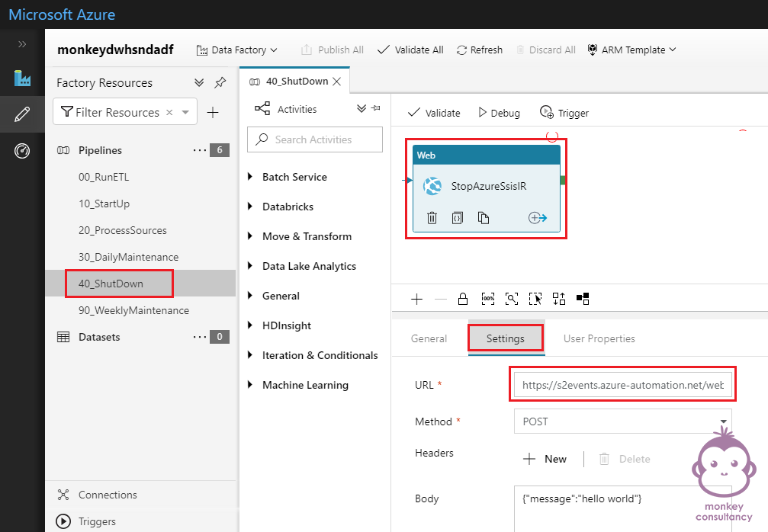Zoom in on canvas plus
The image size is (768, 532).
[x=417, y=299]
